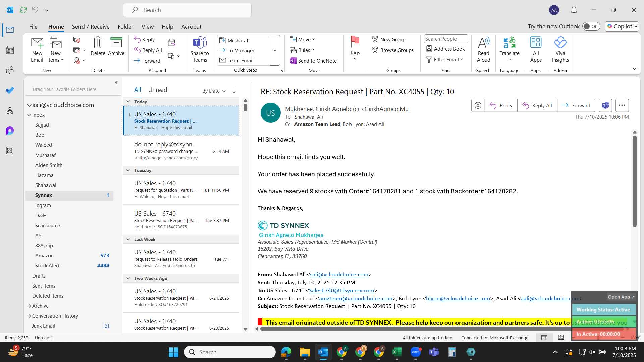Viewport: 644px width, 362px height.
Task: Open the To Do checkmark in sidebar
Action: click(x=10, y=90)
